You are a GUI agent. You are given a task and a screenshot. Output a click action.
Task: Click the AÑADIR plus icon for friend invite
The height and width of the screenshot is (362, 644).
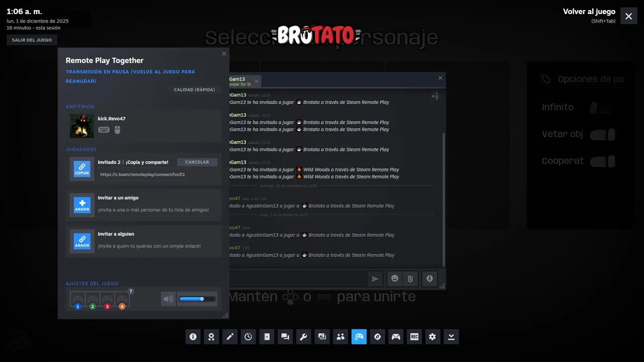click(82, 205)
